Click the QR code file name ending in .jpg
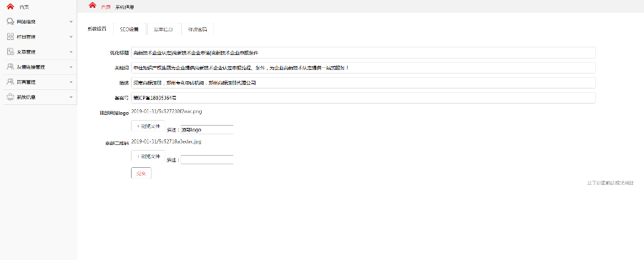The height and width of the screenshot is (260, 644). pyautogui.click(x=166, y=141)
